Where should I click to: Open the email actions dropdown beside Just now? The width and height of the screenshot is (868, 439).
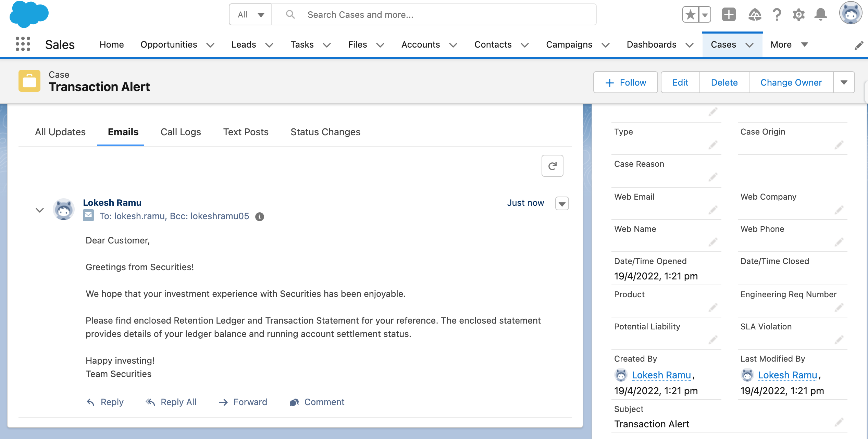[x=561, y=203]
